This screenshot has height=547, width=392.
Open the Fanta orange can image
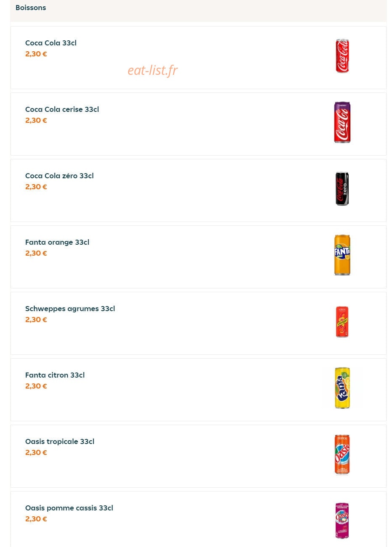[342, 255]
